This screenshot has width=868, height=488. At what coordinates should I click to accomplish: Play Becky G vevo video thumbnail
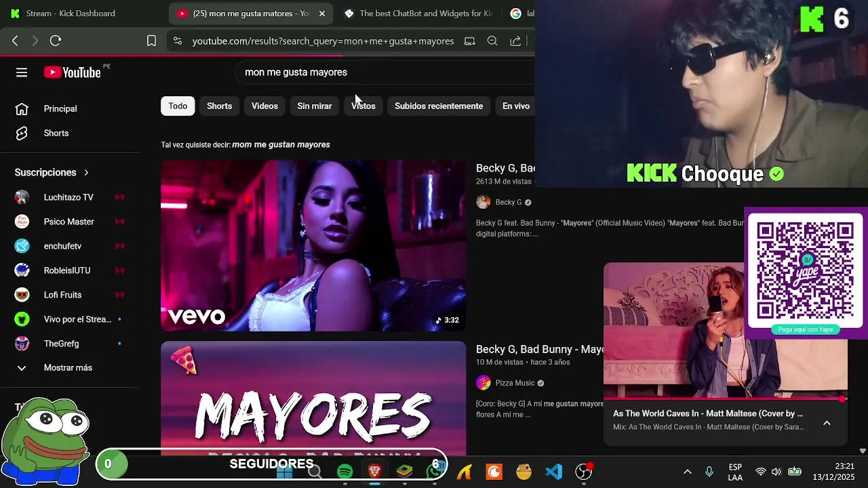(x=313, y=245)
